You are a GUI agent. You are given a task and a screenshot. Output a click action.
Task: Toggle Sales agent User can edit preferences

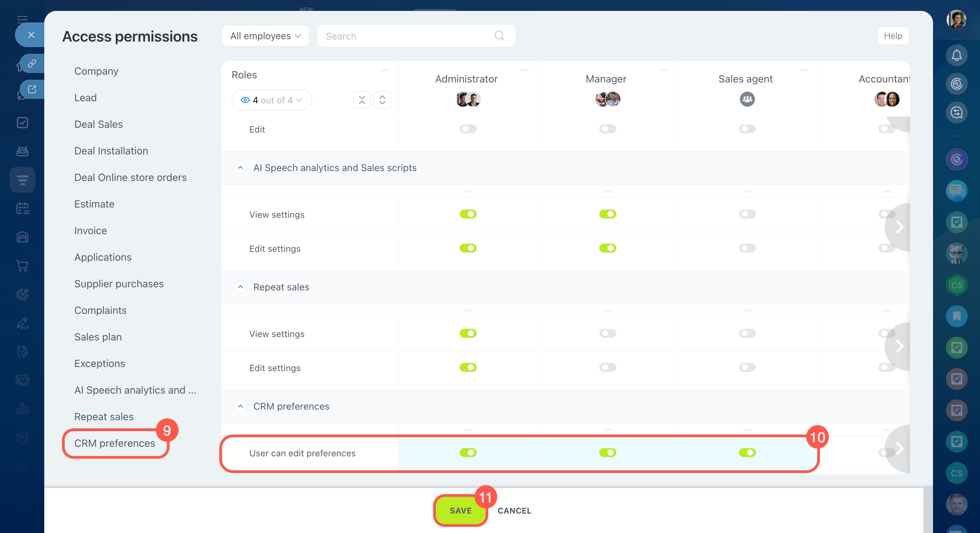(x=747, y=453)
